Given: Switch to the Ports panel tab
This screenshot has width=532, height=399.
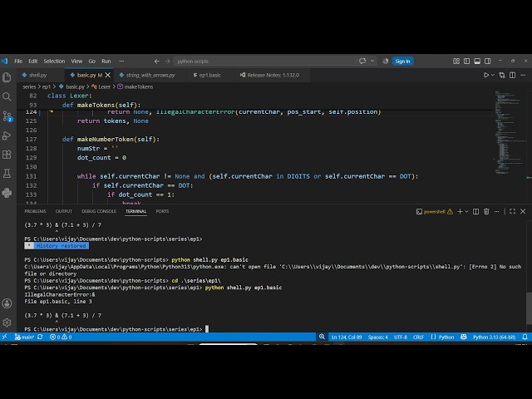Looking at the screenshot, I should [162, 211].
